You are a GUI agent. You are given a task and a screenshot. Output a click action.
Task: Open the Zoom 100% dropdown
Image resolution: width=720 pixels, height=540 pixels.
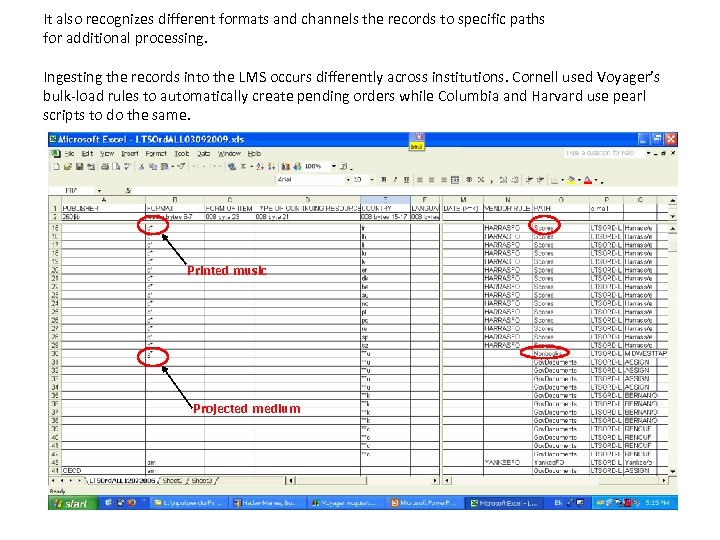coord(334,166)
